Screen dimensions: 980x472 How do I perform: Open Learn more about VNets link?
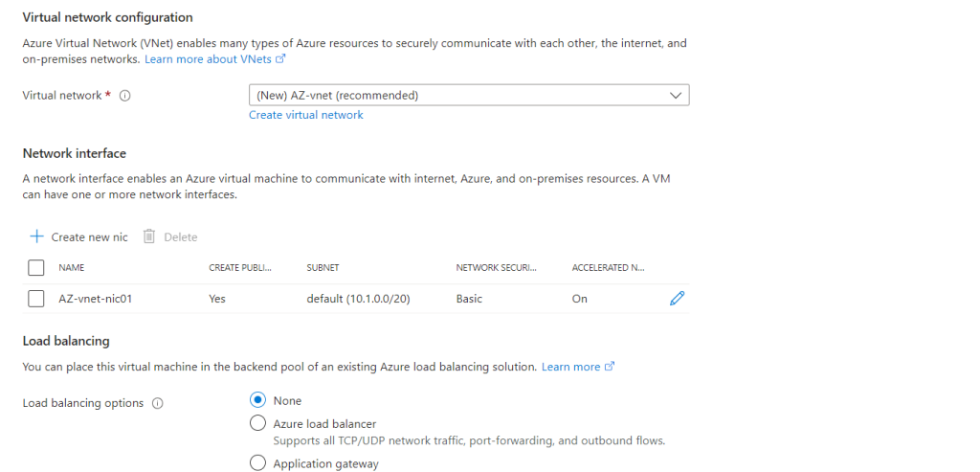[x=208, y=59]
